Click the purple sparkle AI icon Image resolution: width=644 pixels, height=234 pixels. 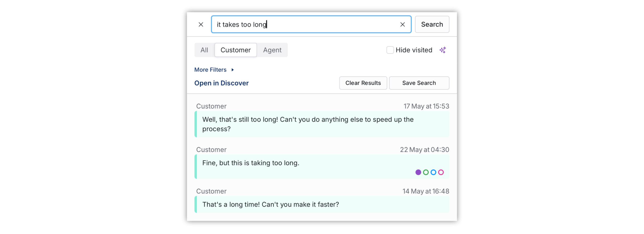443,50
